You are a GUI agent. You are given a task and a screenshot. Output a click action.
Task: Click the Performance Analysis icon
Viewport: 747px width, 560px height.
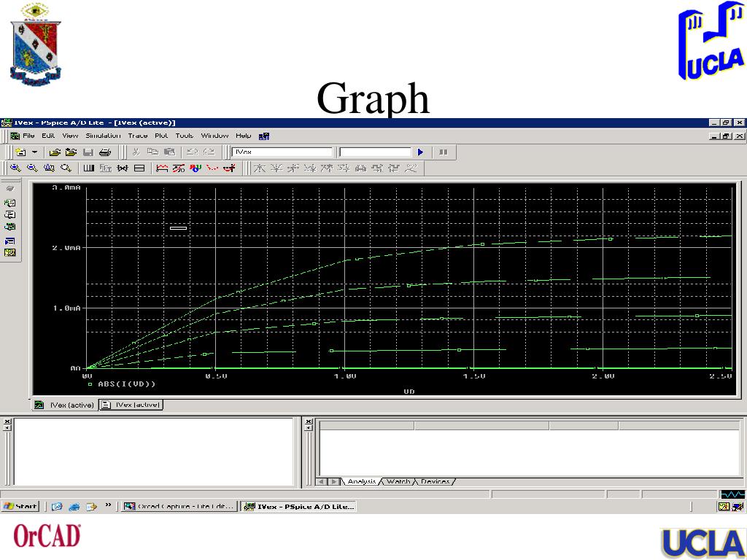[123, 168]
